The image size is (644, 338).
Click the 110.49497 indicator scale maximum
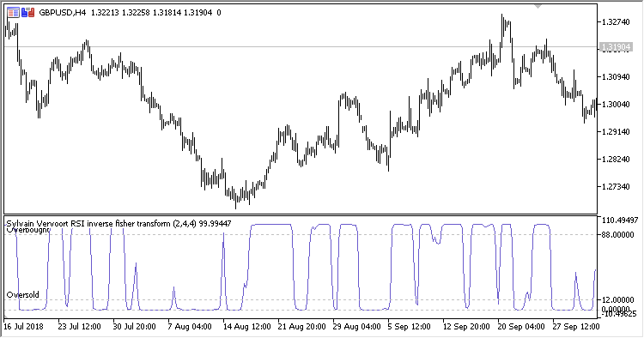click(620, 220)
